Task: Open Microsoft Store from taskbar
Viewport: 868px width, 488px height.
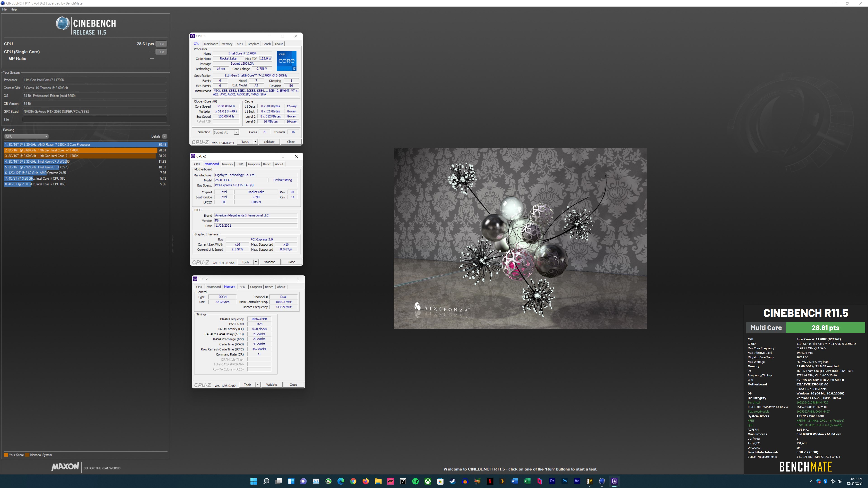Action: pos(440,481)
